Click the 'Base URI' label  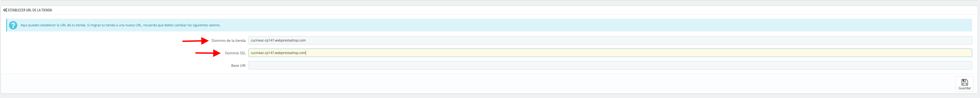238,66
